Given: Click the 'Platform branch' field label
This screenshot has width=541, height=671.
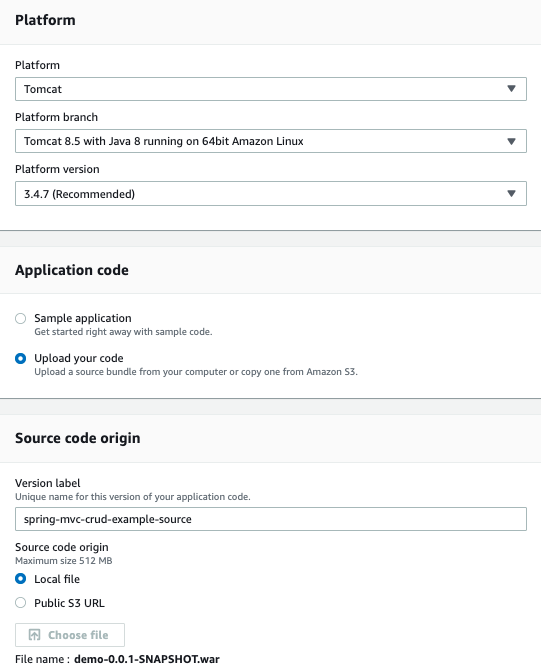Looking at the screenshot, I should pos(56,117).
